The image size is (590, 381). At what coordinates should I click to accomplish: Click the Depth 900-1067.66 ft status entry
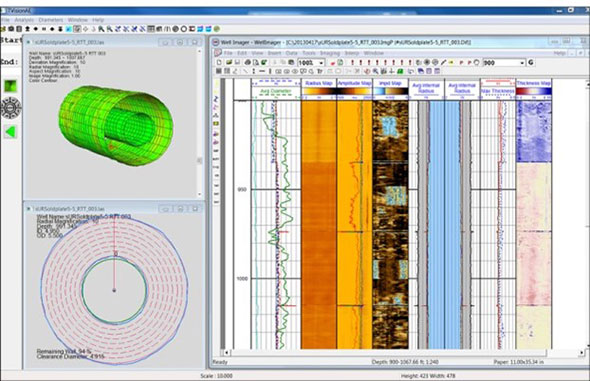pos(405,362)
